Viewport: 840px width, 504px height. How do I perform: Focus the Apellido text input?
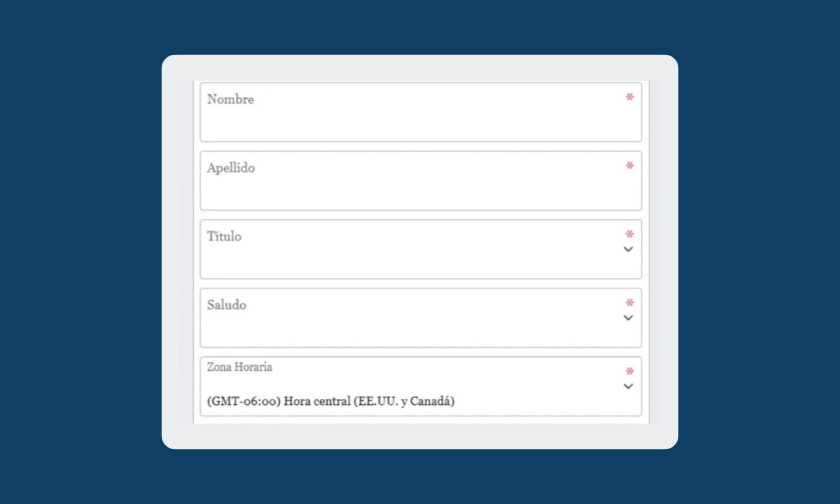[x=420, y=189]
